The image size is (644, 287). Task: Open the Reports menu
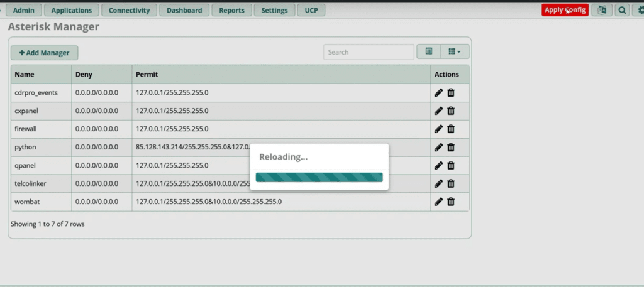[232, 10]
